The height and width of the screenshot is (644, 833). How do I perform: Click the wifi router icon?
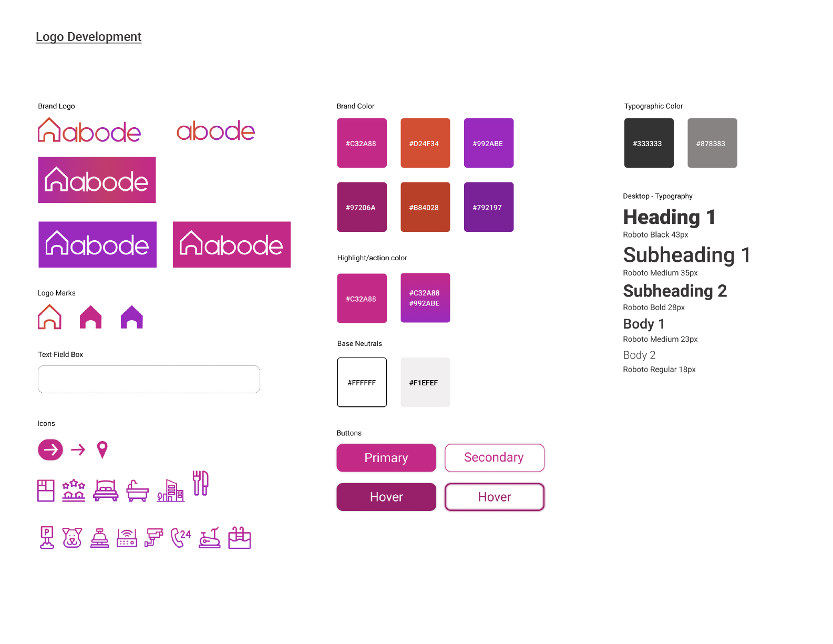click(127, 538)
